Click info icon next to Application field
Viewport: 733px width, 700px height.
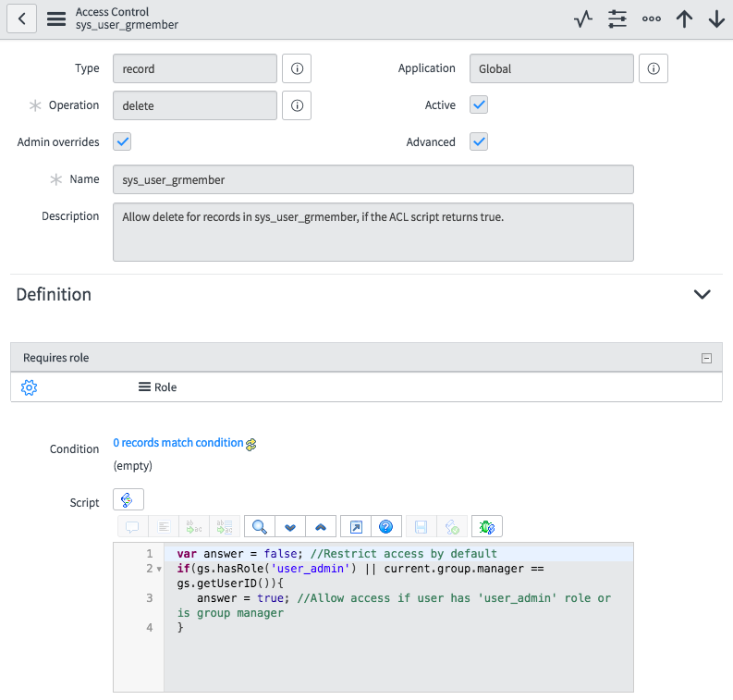[654, 68]
